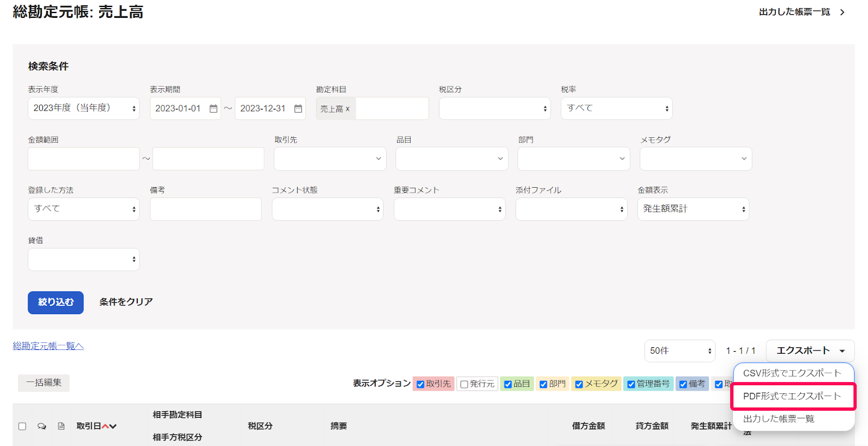
Task: Enable the 発行元 display option checkbox
Action: click(464, 384)
